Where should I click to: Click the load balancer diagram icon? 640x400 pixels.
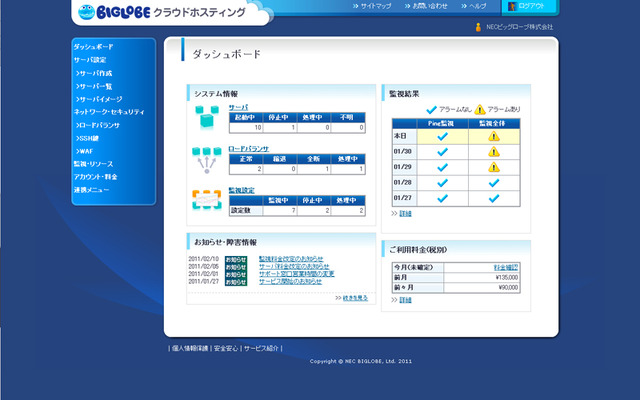pyautogui.click(x=206, y=158)
